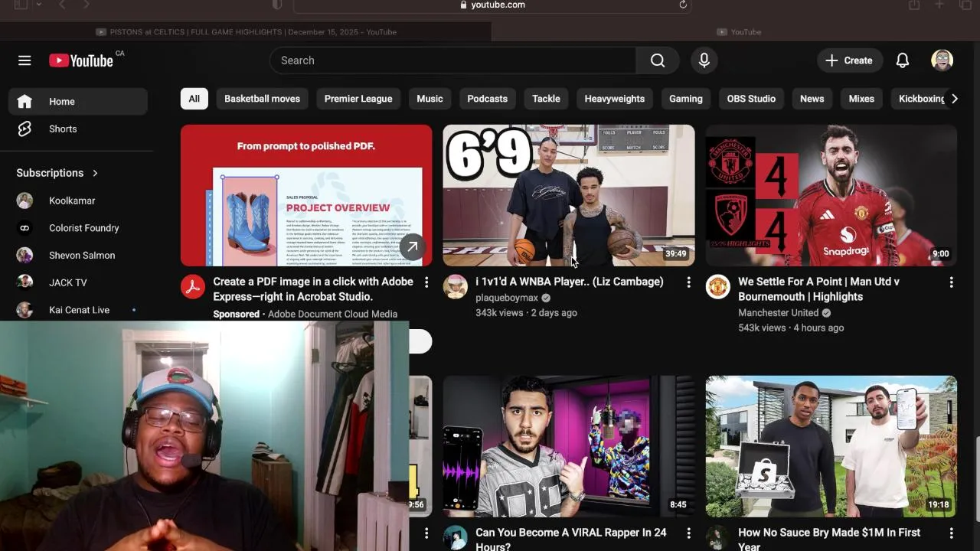Image resolution: width=980 pixels, height=551 pixels.
Task: Open the YouTube hamburger guide menu
Action: (24, 60)
